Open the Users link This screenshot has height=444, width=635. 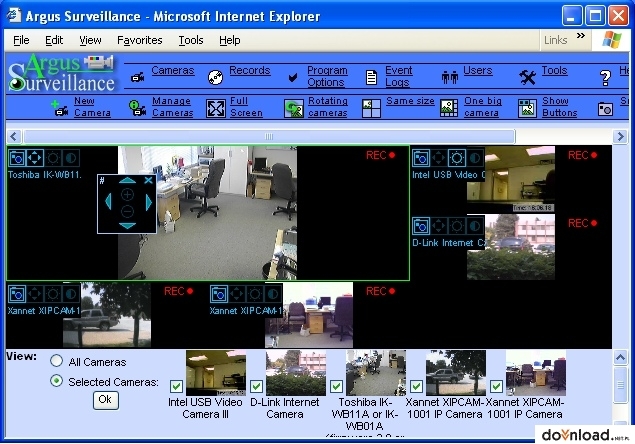pyautogui.click(x=477, y=70)
